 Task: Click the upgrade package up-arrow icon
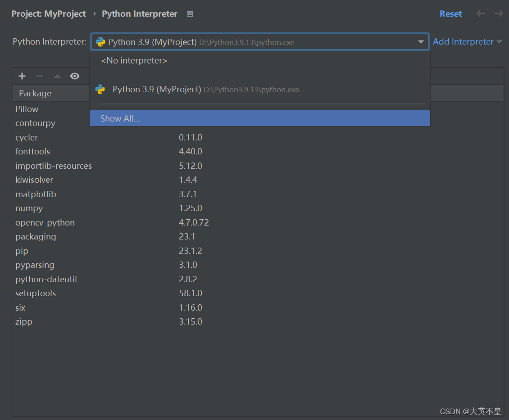pyautogui.click(x=57, y=76)
